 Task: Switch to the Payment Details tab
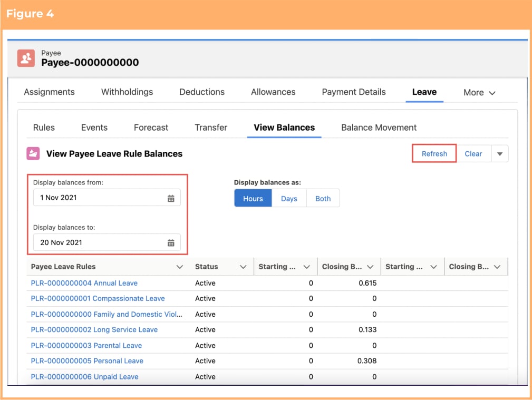tap(354, 92)
